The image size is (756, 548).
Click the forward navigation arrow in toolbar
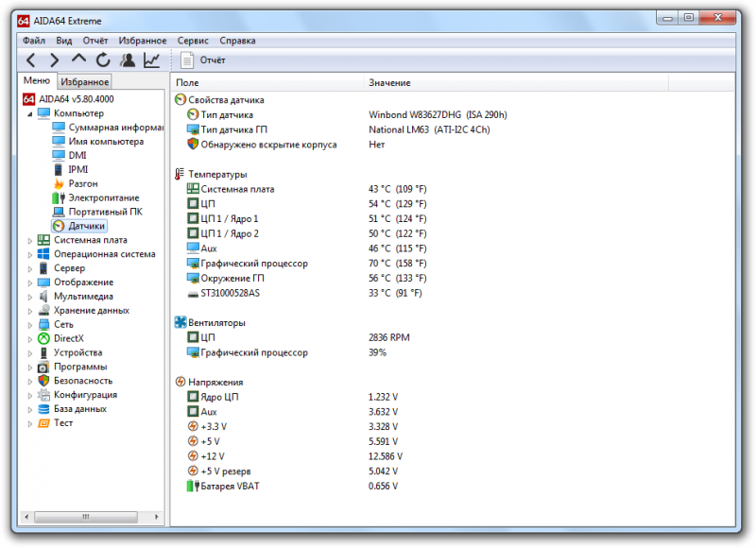coord(54,60)
